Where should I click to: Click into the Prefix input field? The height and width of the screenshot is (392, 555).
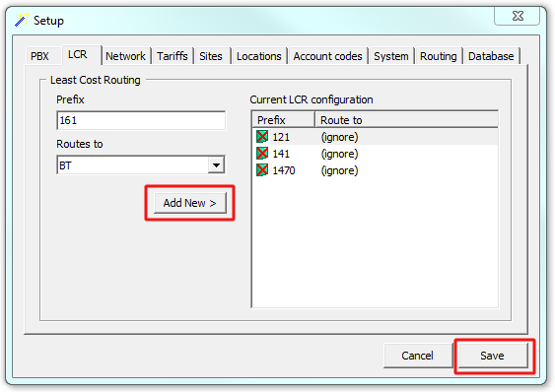click(141, 120)
